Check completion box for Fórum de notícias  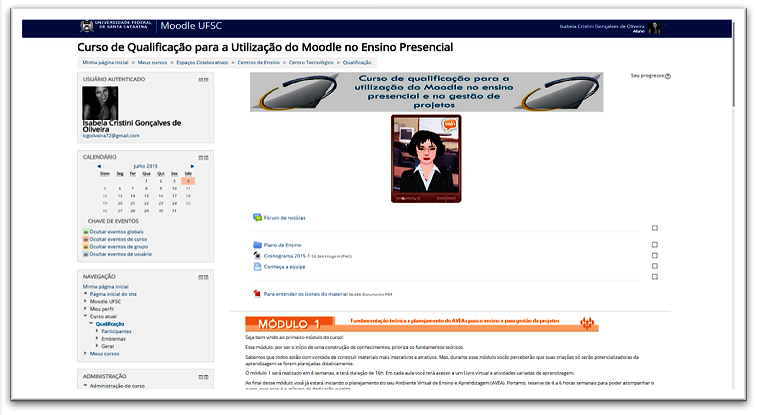click(654, 228)
